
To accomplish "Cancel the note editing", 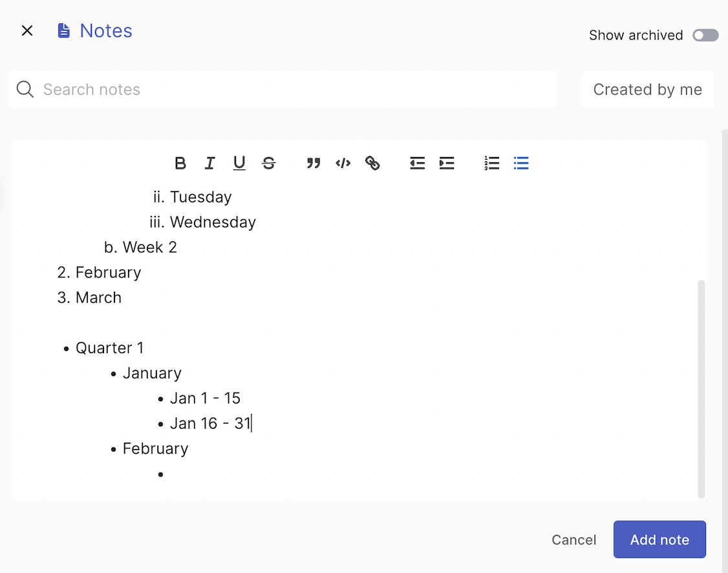I will 573,540.
